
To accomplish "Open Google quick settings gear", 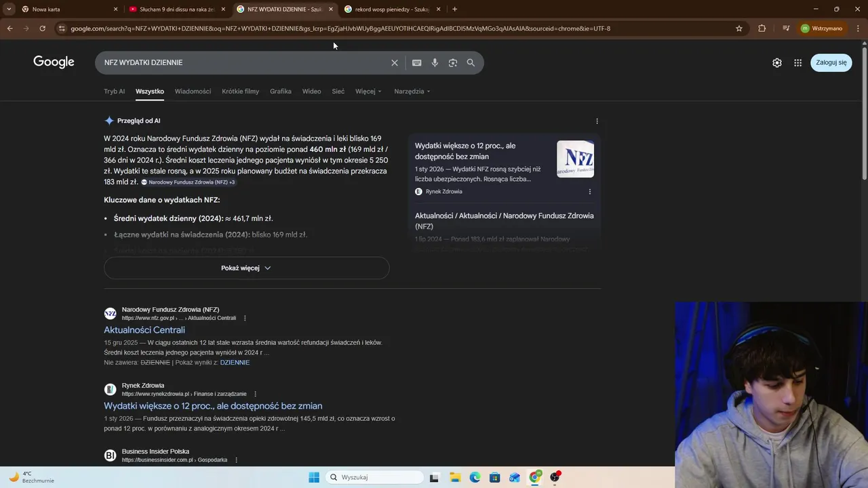I will coord(777,62).
